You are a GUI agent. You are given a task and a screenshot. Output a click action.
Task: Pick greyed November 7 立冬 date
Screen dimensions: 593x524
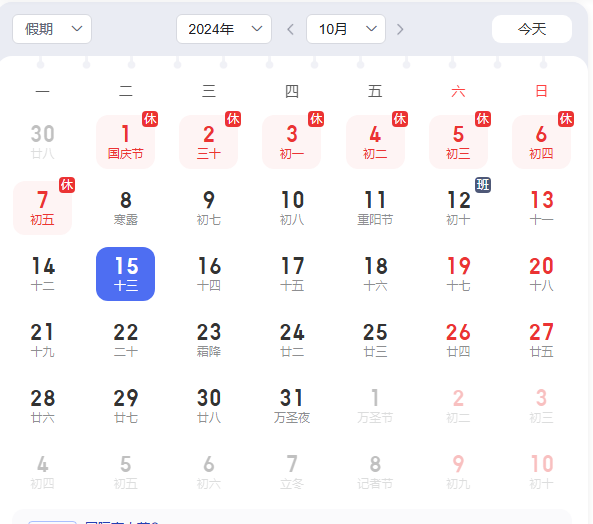[x=292, y=472]
